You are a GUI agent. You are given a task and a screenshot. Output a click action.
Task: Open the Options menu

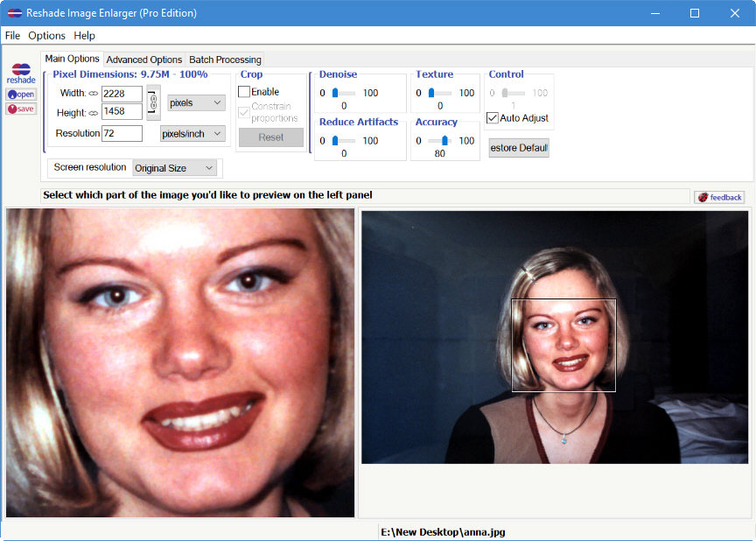pyautogui.click(x=46, y=35)
